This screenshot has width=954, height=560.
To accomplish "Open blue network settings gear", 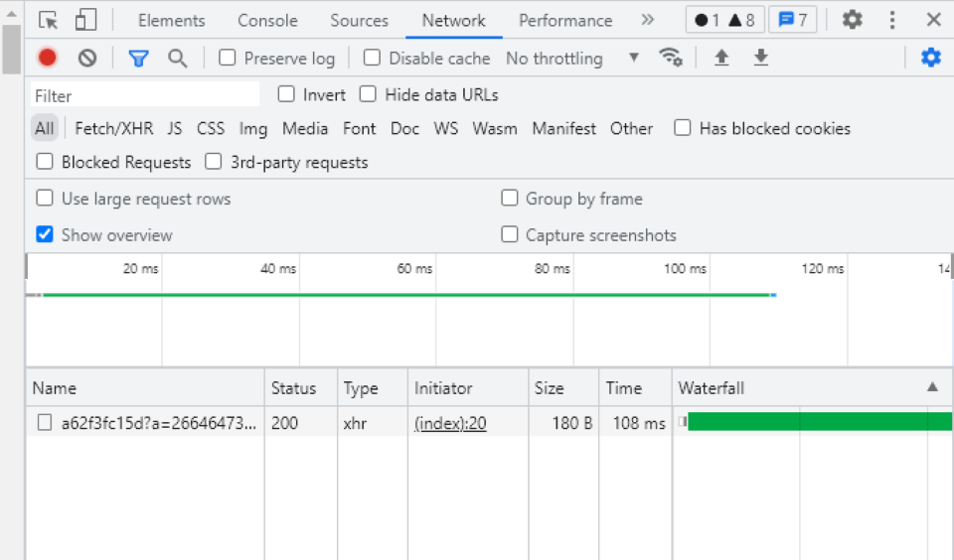I will click(x=930, y=58).
